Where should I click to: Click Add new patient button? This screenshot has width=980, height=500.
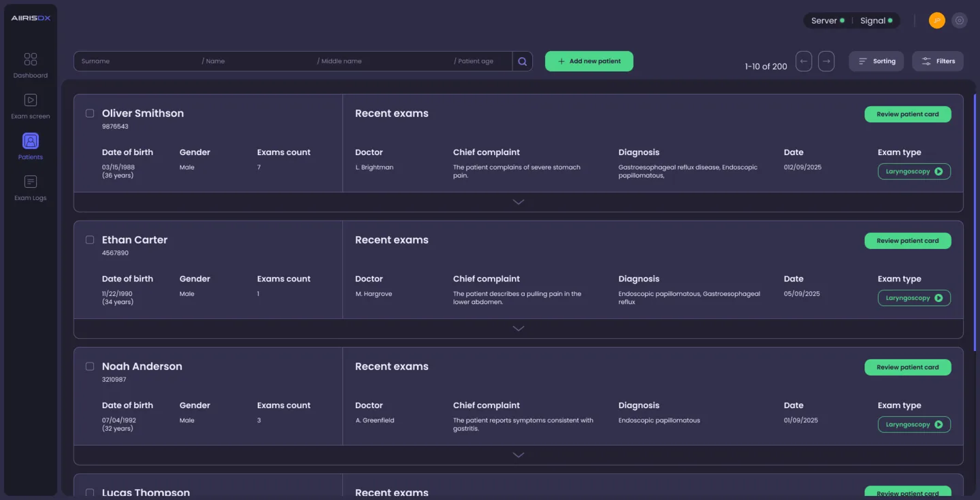(x=589, y=61)
